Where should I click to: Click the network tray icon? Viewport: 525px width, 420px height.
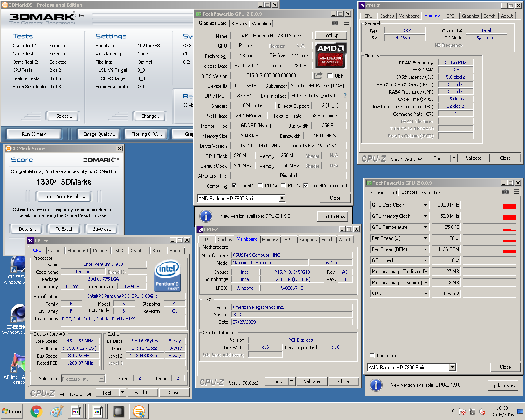(x=472, y=411)
